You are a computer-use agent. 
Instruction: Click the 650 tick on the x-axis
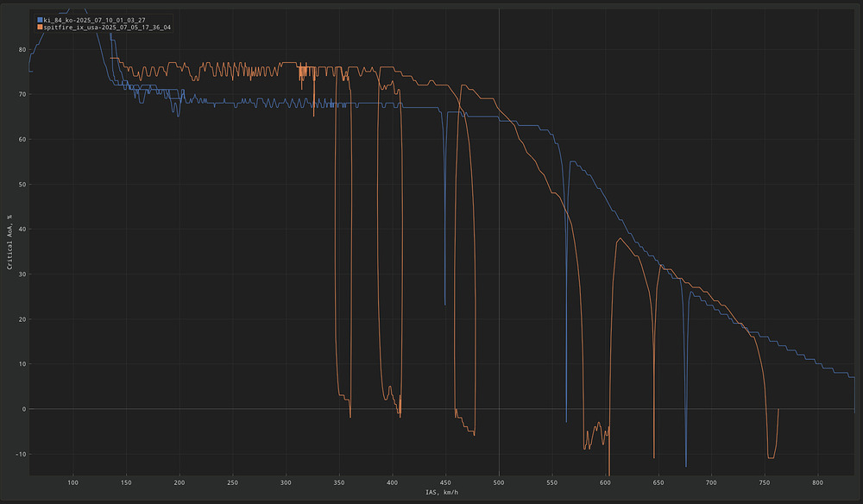click(x=658, y=482)
